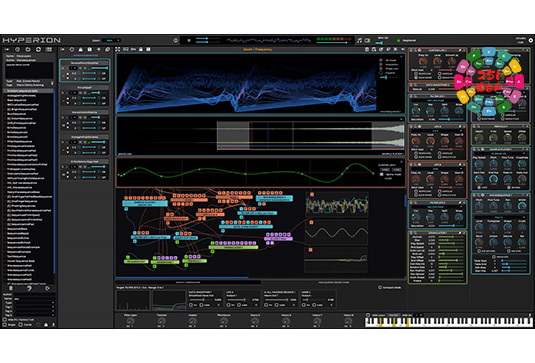The image size is (535, 363).
Task: Click the music note icon in top bar
Action: tap(359, 41)
